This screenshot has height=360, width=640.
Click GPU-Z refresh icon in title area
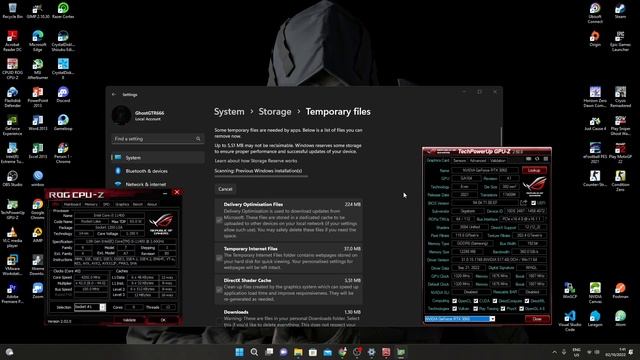(x=537, y=159)
